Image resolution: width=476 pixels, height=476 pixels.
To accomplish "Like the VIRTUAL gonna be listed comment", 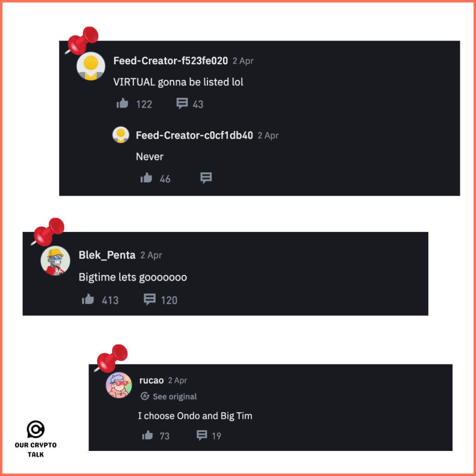I will pos(122,104).
